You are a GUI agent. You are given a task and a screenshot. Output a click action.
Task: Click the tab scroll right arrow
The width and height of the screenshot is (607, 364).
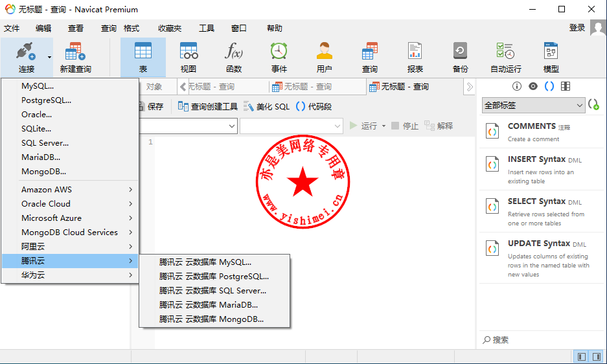pos(470,87)
